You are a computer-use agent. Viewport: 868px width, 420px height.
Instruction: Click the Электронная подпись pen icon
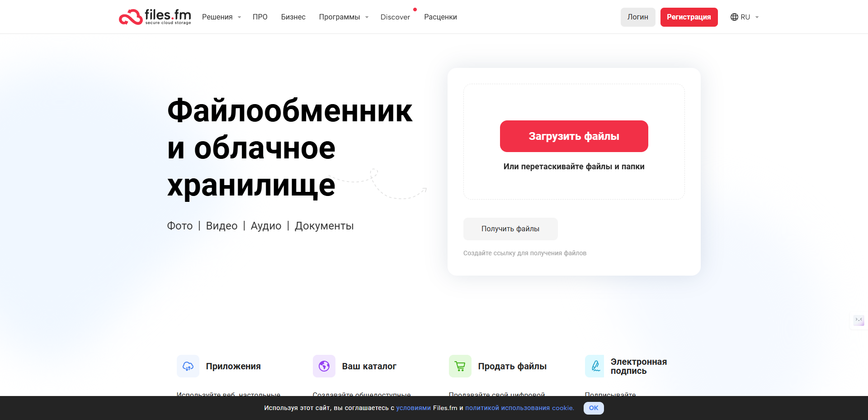click(x=595, y=366)
